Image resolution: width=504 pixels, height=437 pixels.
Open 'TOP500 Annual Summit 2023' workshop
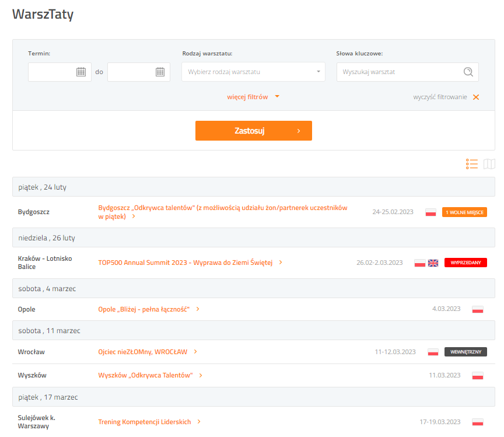click(185, 263)
